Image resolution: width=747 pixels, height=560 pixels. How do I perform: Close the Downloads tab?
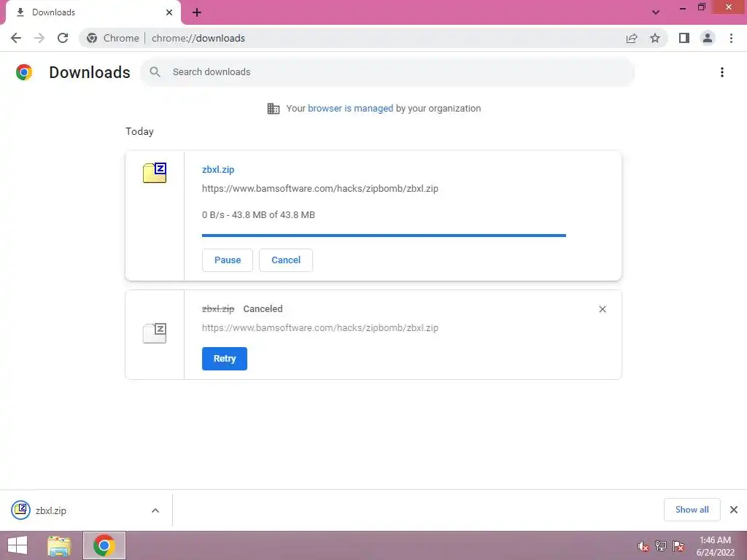[169, 12]
